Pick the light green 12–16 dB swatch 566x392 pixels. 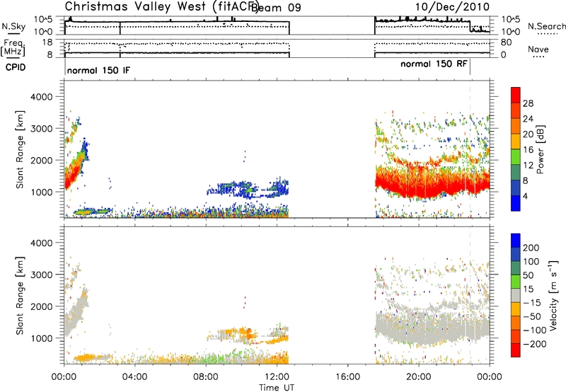[516, 156]
